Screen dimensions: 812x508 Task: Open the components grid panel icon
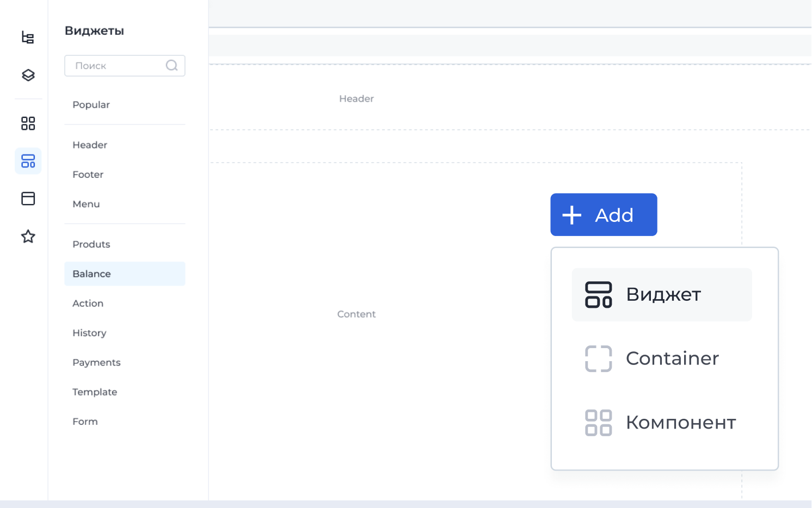point(28,123)
